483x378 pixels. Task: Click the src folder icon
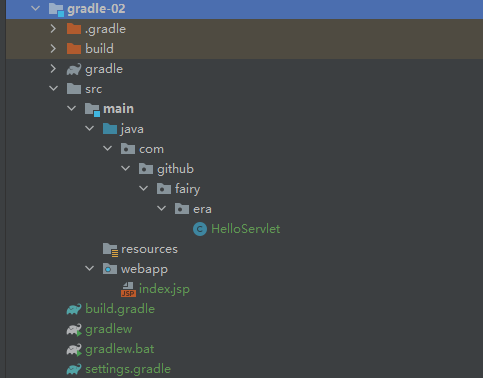74,89
